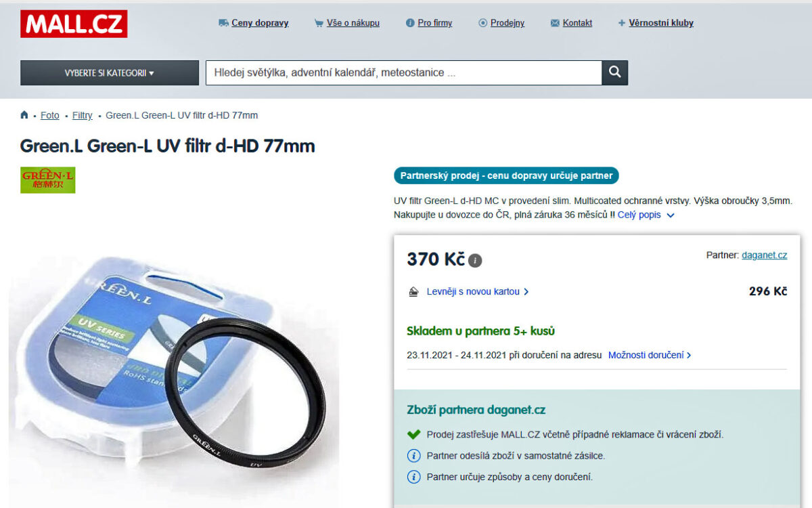Click the home icon in breadcrumbs

[x=24, y=115]
